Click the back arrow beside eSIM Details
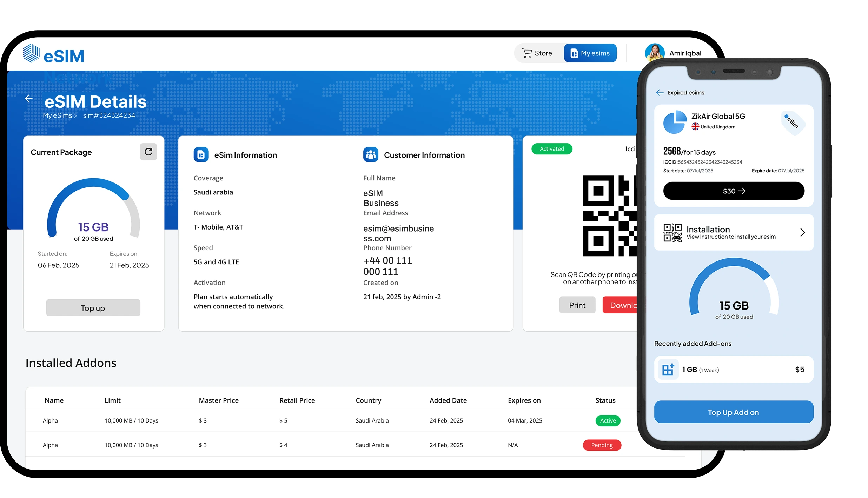 [x=29, y=99]
